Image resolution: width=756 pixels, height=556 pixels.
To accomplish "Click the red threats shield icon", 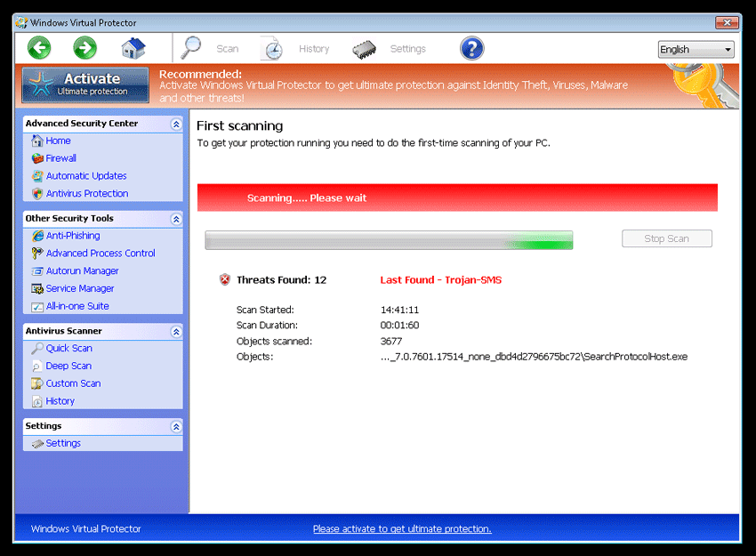I will (x=225, y=280).
